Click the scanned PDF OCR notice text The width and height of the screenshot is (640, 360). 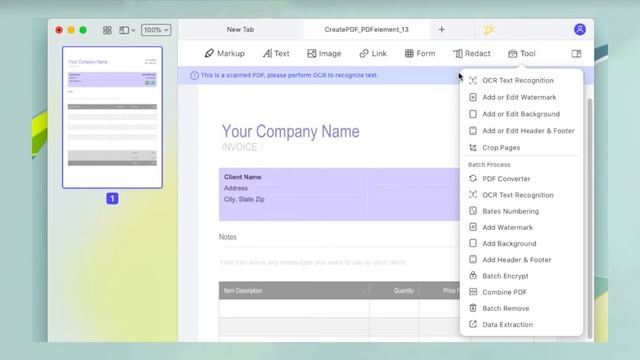pyautogui.click(x=289, y=75)
